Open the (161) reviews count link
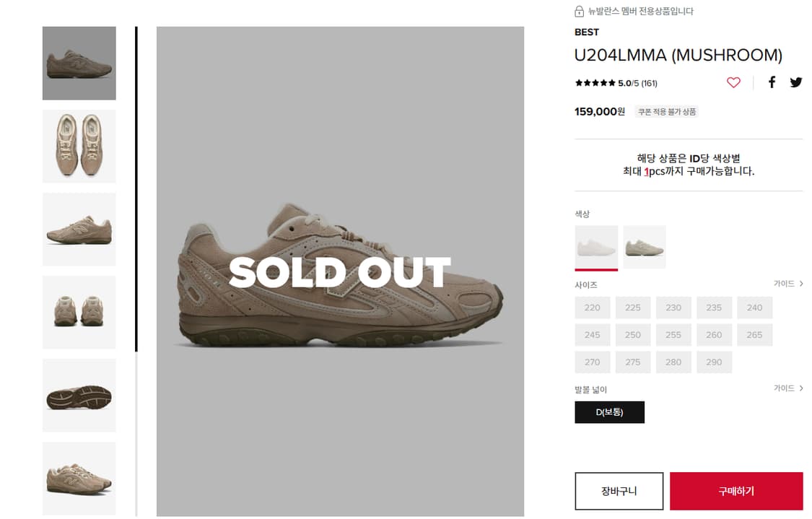This screenshot has height=519, width=812. coord(650,83)
